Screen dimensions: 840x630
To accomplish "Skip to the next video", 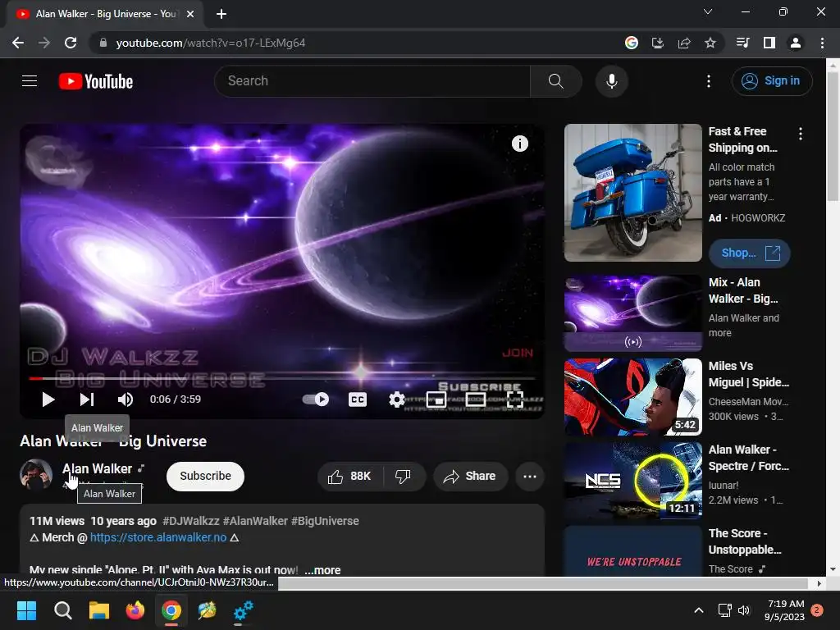I will click(87, 399).
